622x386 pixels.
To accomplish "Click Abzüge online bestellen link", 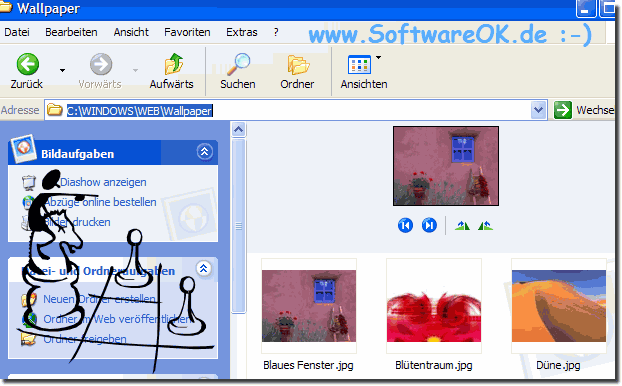I will (101, 202).
